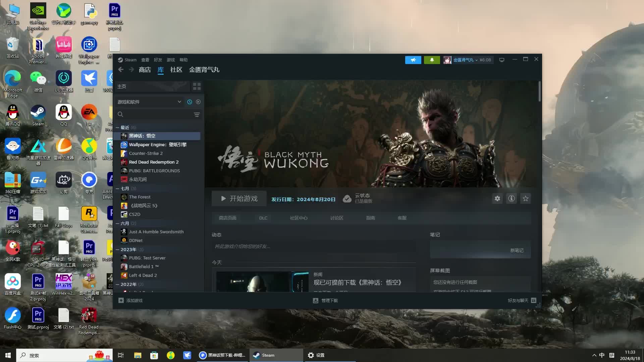644x362 pixels.
Task: Open the 讨论区 link
Action: [x=337, y=218]
